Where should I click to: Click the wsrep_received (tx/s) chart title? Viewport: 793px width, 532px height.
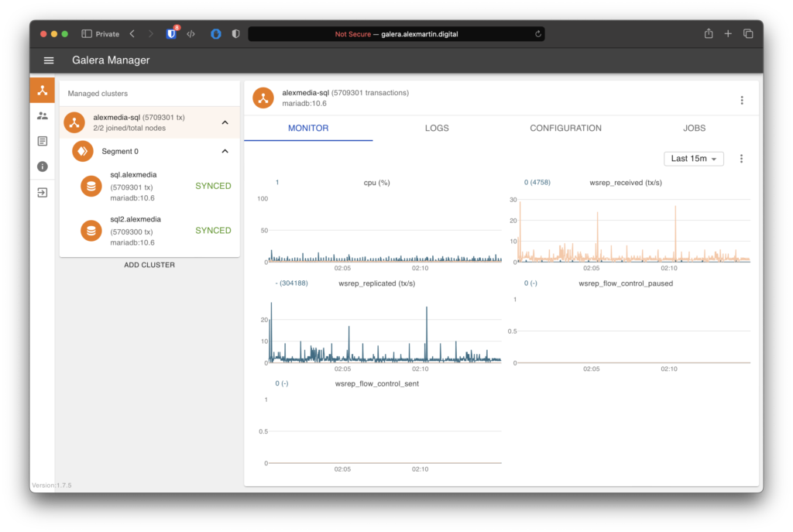[x=626, y=183]
